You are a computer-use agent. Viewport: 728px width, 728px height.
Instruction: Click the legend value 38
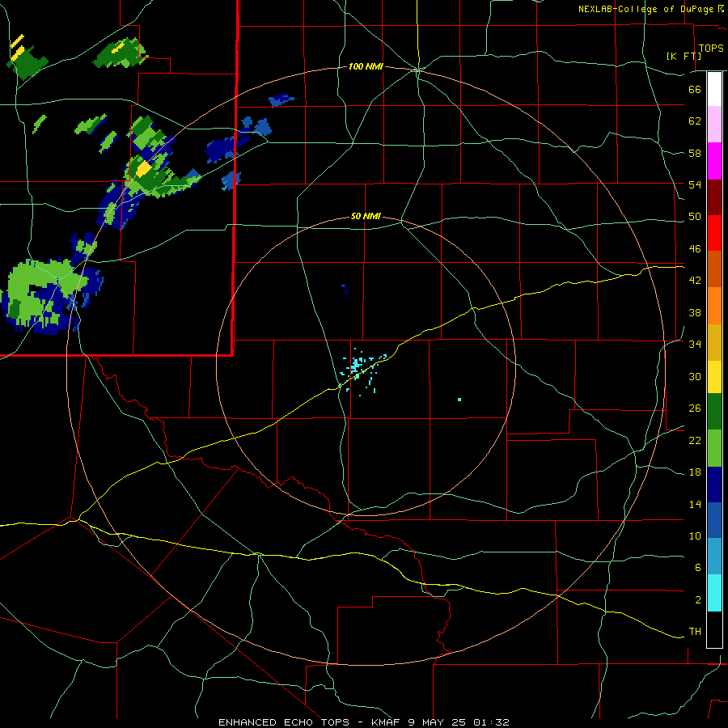[x=695, y=313]
